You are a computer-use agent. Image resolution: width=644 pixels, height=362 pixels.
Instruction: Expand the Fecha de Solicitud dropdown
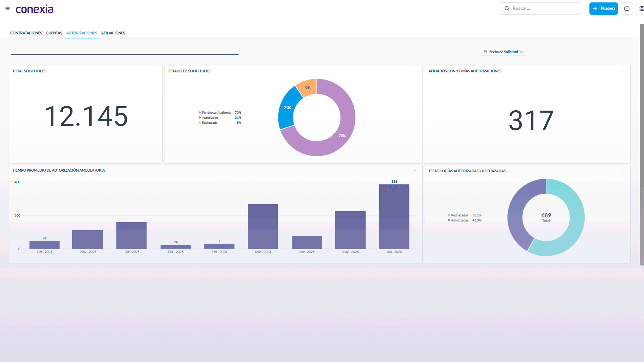pyautogui.click(x=503, y=52)
